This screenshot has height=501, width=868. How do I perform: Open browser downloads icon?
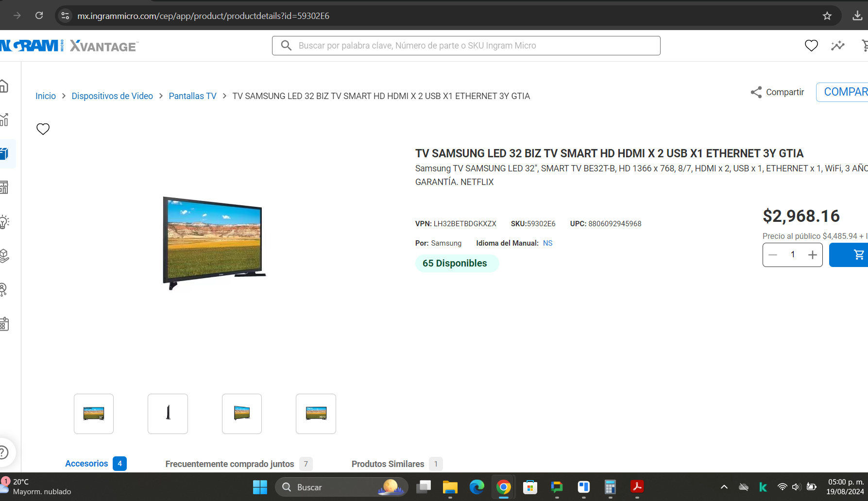[857, 16]
